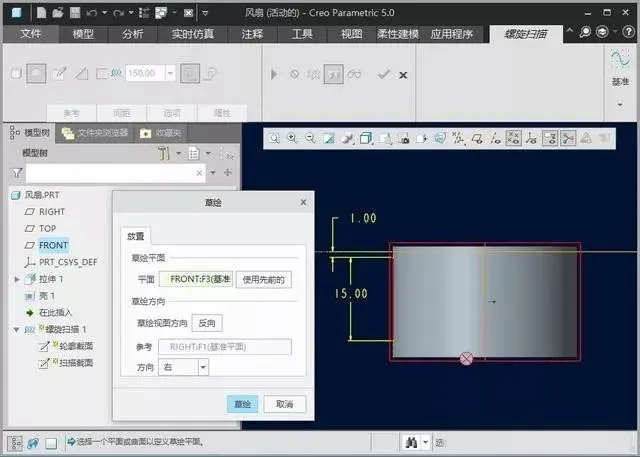Open the 分析 ribbon tab
This screenshot has height=457, width=640.
(x=133, y=34)
